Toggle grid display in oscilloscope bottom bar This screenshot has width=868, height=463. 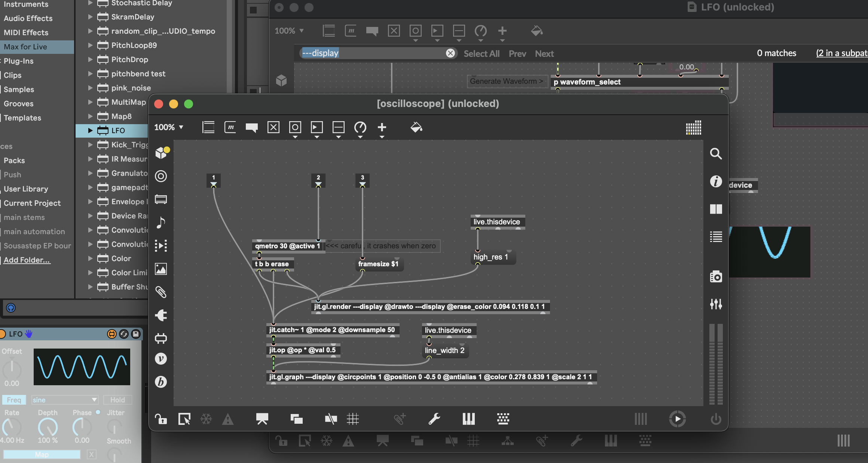352,419
